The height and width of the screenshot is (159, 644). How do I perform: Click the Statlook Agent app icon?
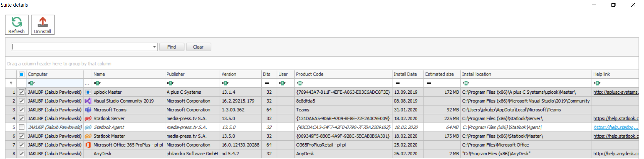[88, 127]
